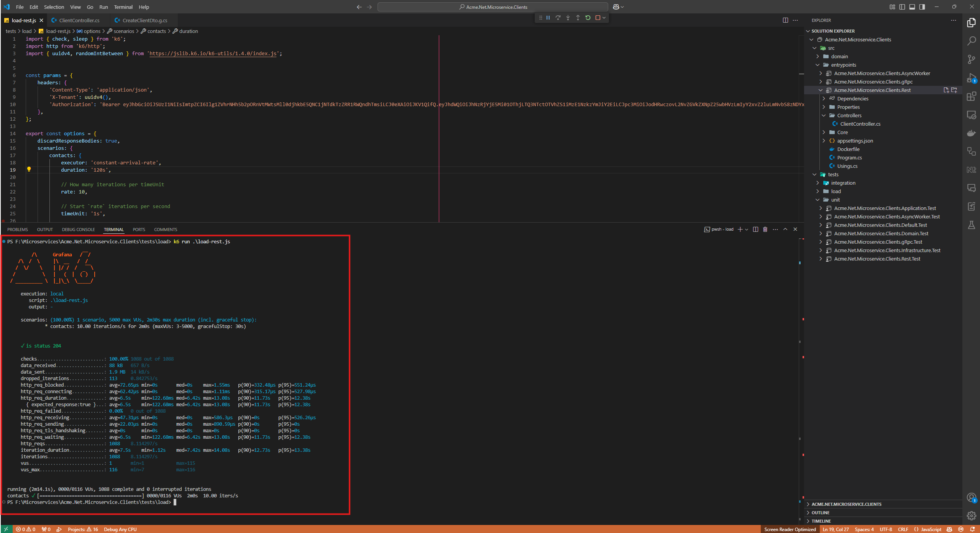
Task: Open the Docker view in activity bar
Action: point(971,133)
